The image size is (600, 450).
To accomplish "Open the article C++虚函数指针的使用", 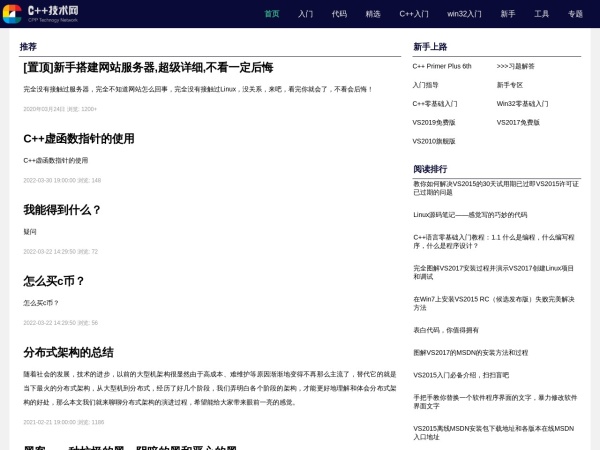I will point(79,139).
